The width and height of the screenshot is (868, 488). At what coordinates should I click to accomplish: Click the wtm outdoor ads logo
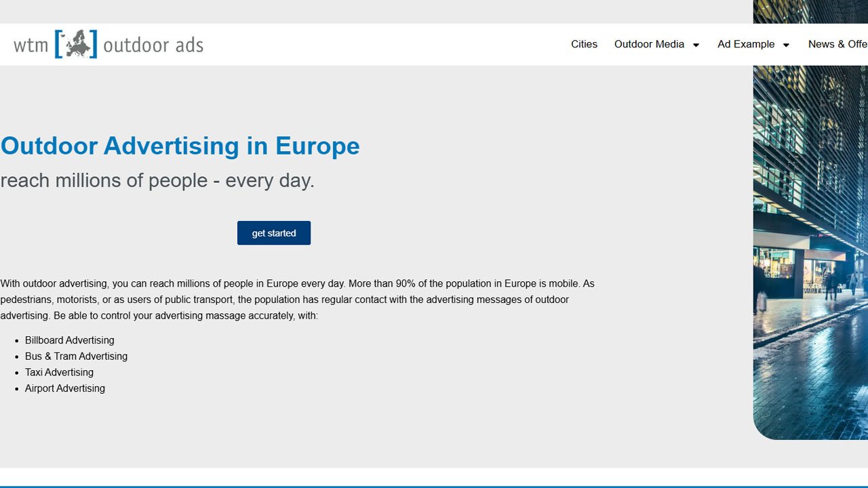click(108, 45)
